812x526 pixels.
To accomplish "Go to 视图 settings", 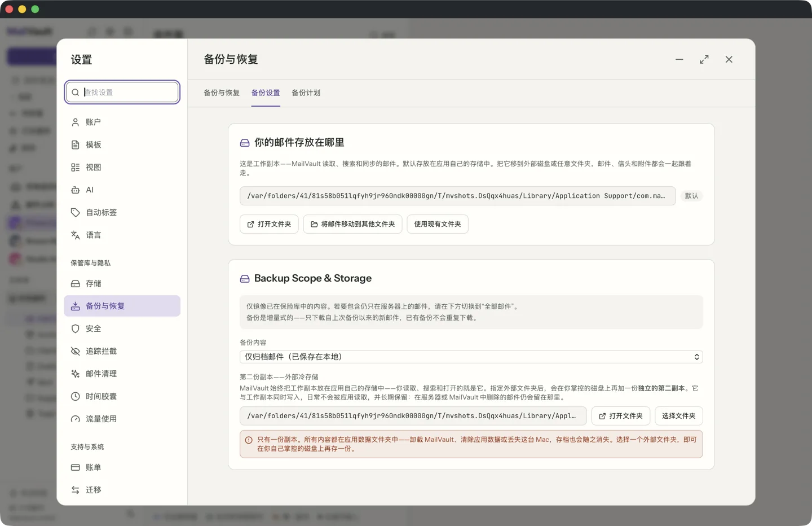I will tap(122, 167).
